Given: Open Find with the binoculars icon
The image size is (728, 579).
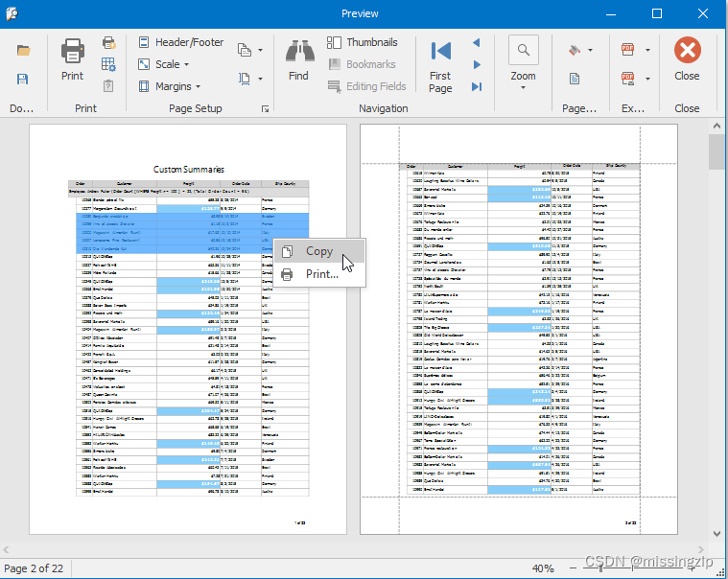Looking at the screenshot, I should pos(299,51).
